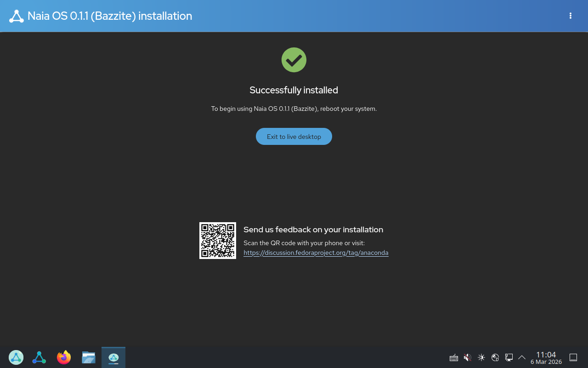Screen dimensions: 588x368
Task: Click the green success checkmark icon
Action: [x=294, y=60]
